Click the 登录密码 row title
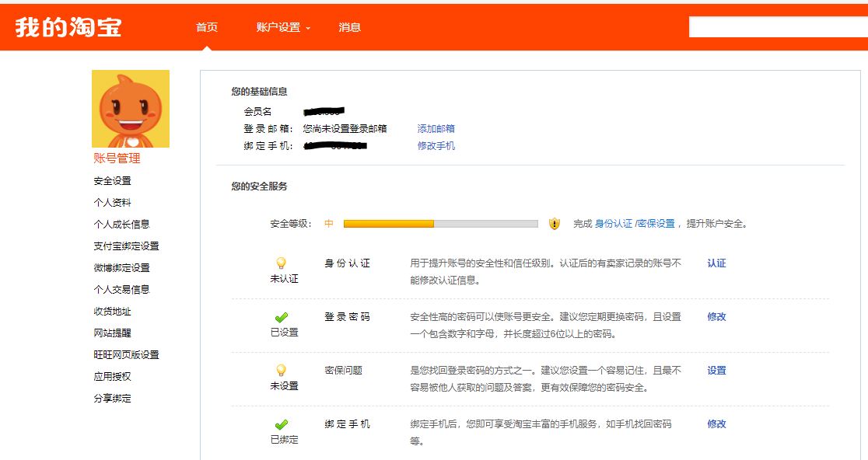868x460 pixels. pos(347,317)
